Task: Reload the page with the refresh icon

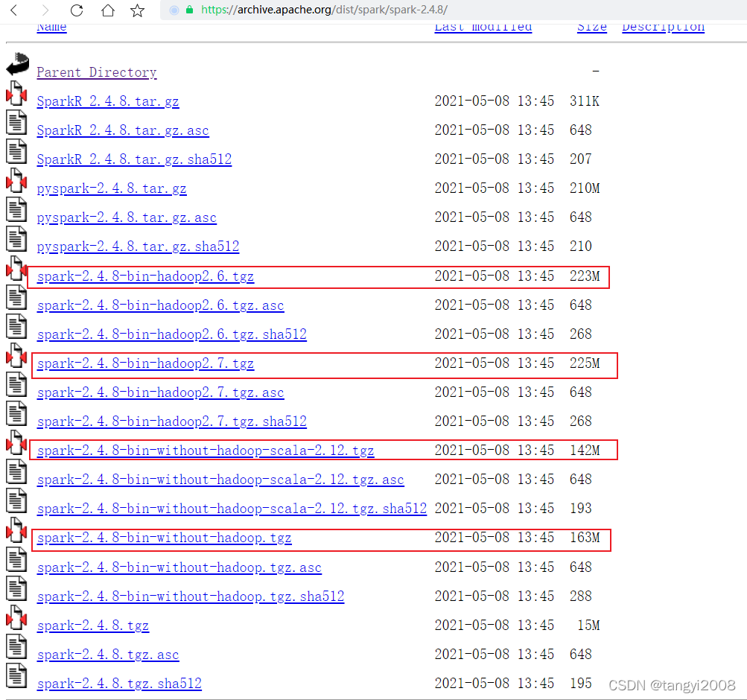Action: click(76, 10)
